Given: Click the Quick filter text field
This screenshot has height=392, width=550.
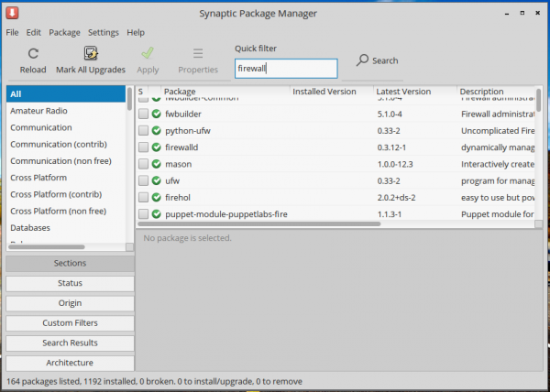Looking at the screenshot, I should click(x=286, y=69).
